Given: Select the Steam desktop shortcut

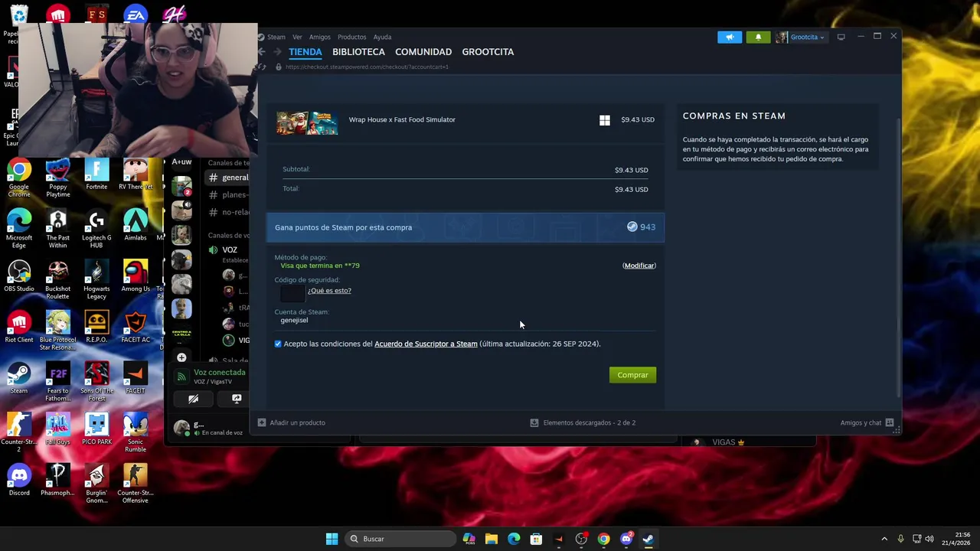Looking at the screenshot, I should [19, 379].
